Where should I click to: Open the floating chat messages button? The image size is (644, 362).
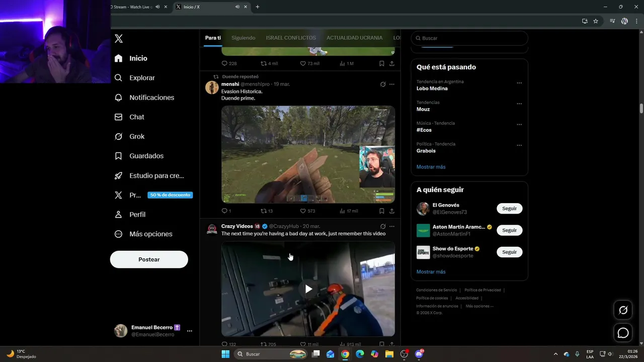(623, 333)
